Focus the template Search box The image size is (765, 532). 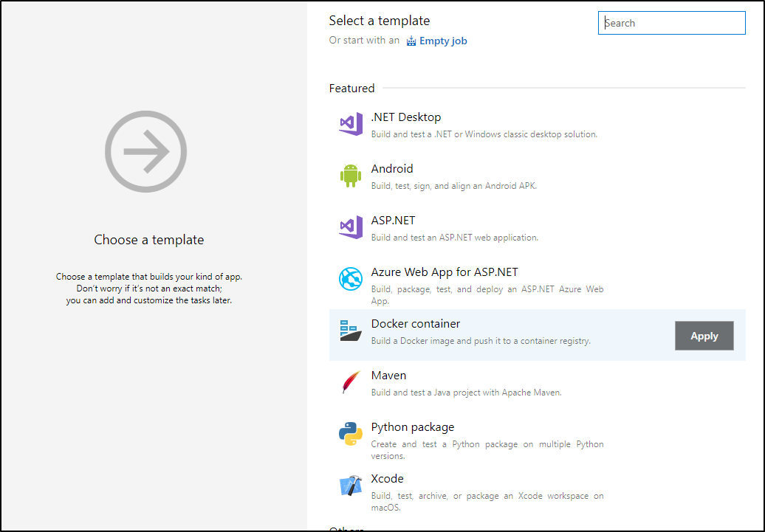click(x=671, y=23)
